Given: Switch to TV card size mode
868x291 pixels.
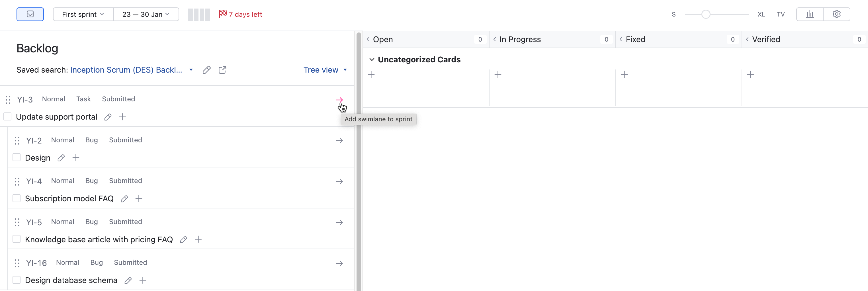Looking at the screenshot, I should (780, 14).
